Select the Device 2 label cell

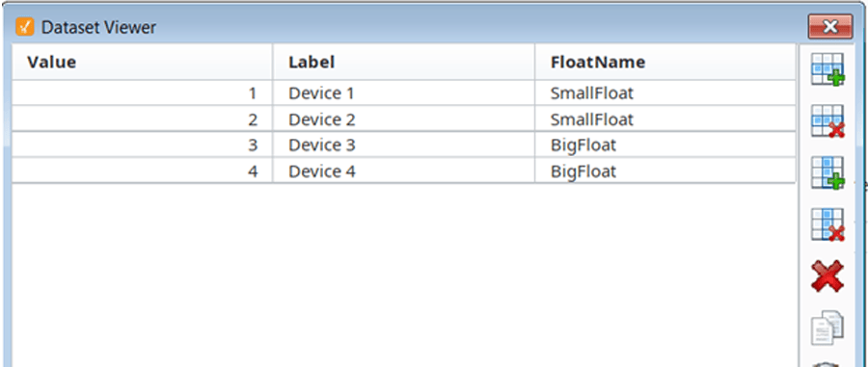point(404,118)
